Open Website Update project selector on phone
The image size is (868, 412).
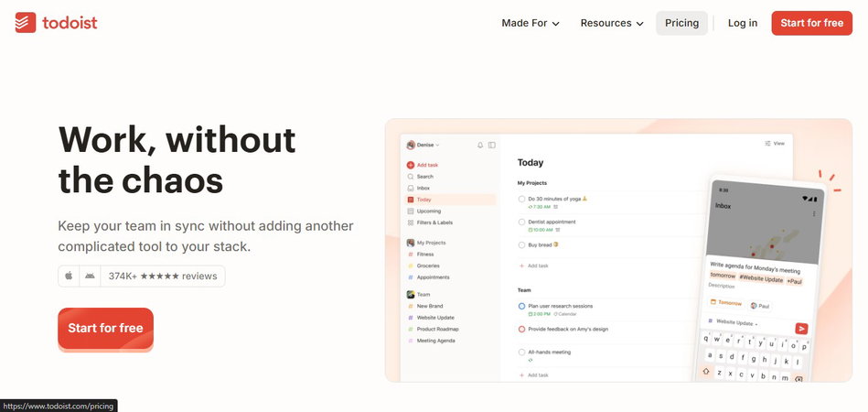(x=734, y=322)
